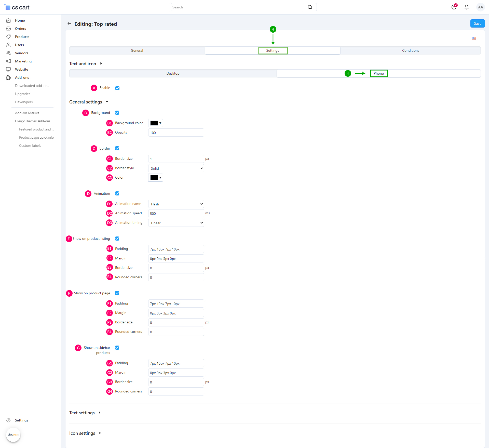Open the Border style dropdown

176,168
